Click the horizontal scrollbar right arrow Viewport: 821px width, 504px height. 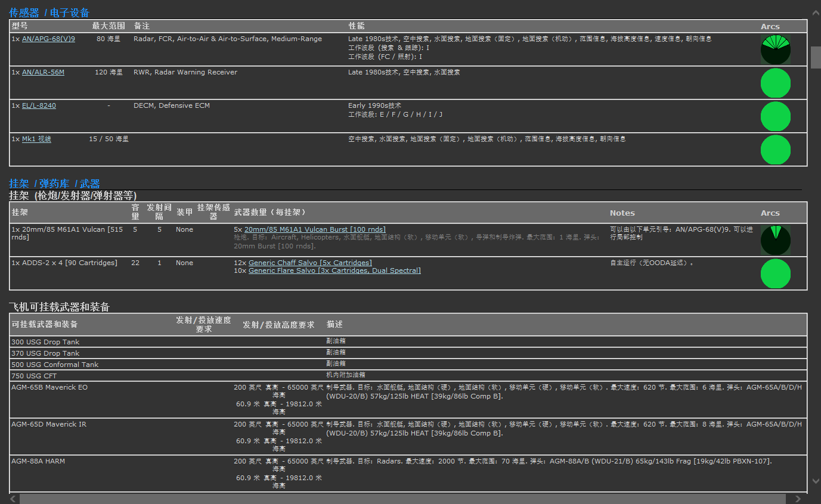click(x=798, y=499)
